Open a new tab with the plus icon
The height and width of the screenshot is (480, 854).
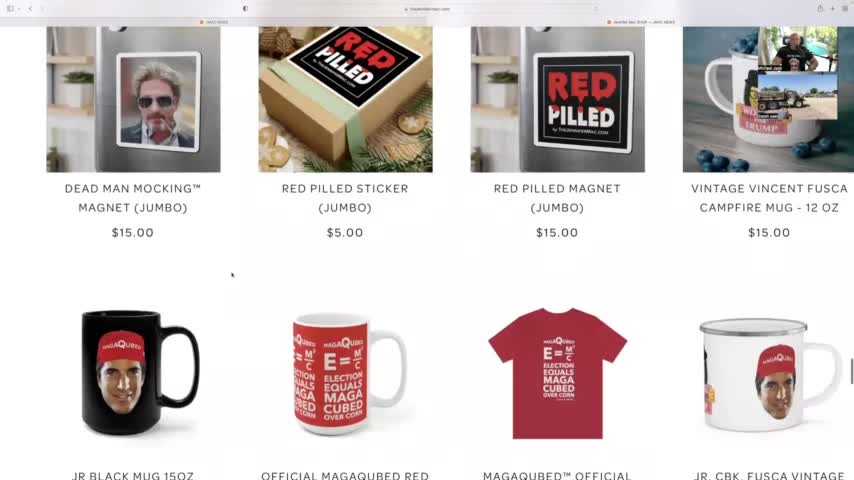(x=832, y=8)
